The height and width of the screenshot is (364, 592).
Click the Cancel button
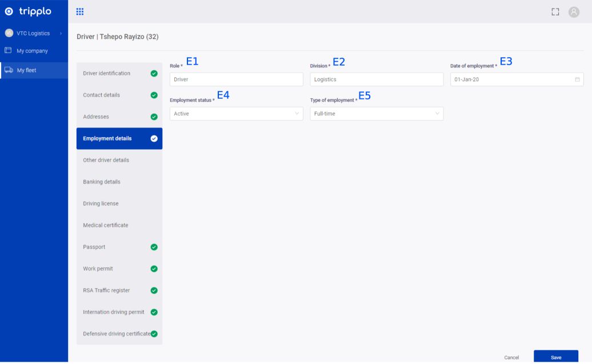coord(511,358)
